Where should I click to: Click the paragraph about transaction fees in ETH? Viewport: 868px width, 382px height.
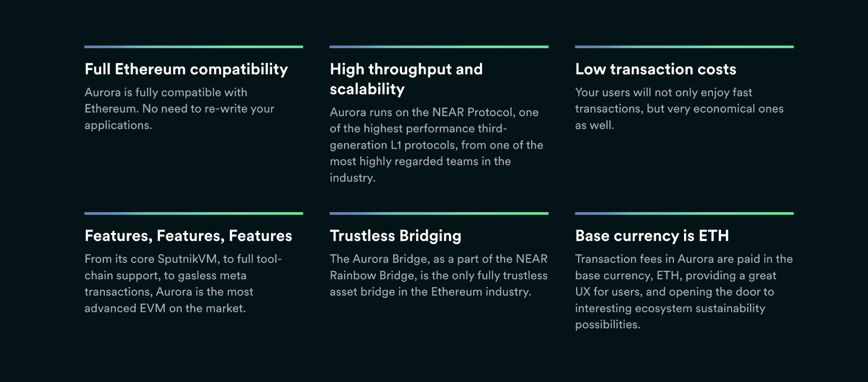tap(684, 292)
